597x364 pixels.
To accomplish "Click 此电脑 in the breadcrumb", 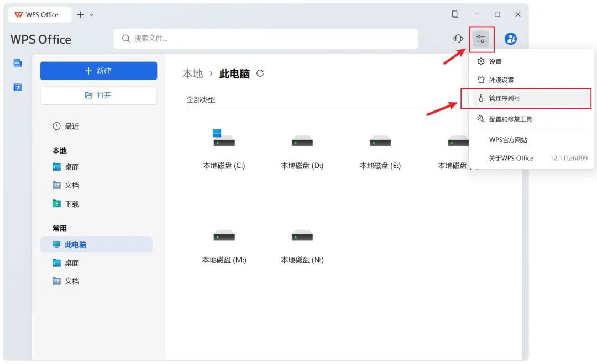I will 234,73.
